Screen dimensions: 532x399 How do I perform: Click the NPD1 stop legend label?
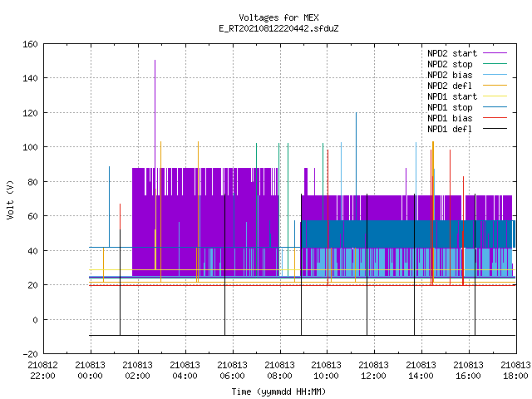click(x=450, y=107)
